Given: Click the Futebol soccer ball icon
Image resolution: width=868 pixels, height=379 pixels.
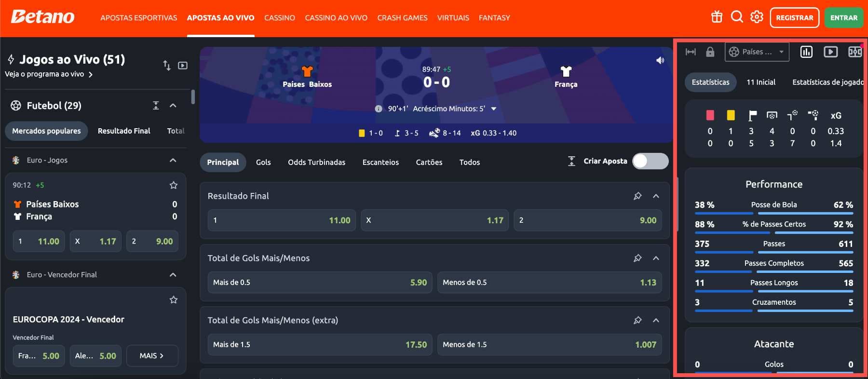Looking at the screenshot, I should point(16,106).
